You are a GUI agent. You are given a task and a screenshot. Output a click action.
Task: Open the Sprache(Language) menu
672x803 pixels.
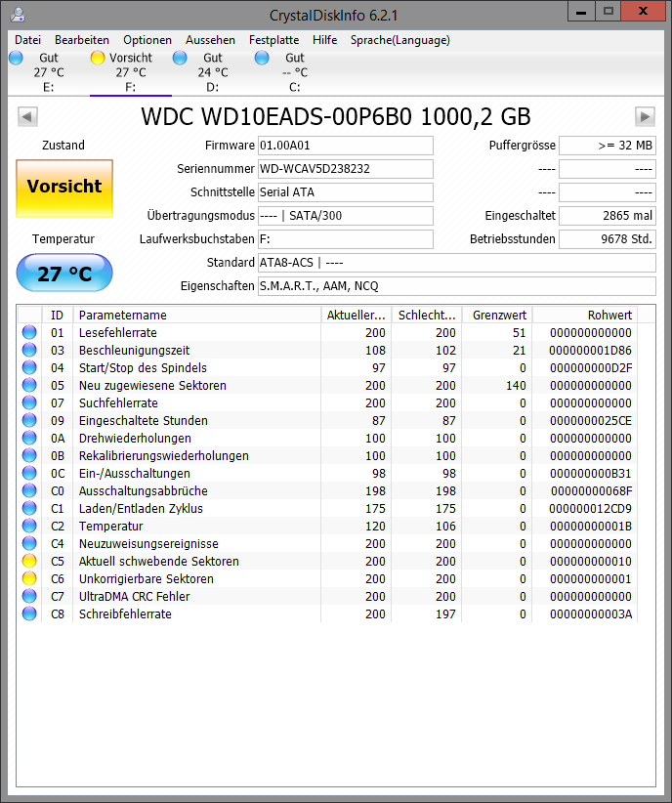tap(400, 40)
